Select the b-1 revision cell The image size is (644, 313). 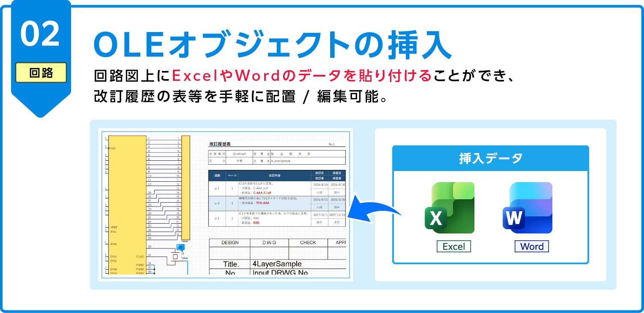[217, 219]
